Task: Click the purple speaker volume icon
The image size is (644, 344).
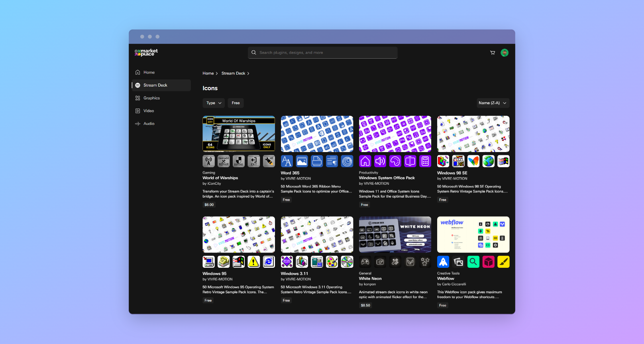Action: tap(380, 161)
